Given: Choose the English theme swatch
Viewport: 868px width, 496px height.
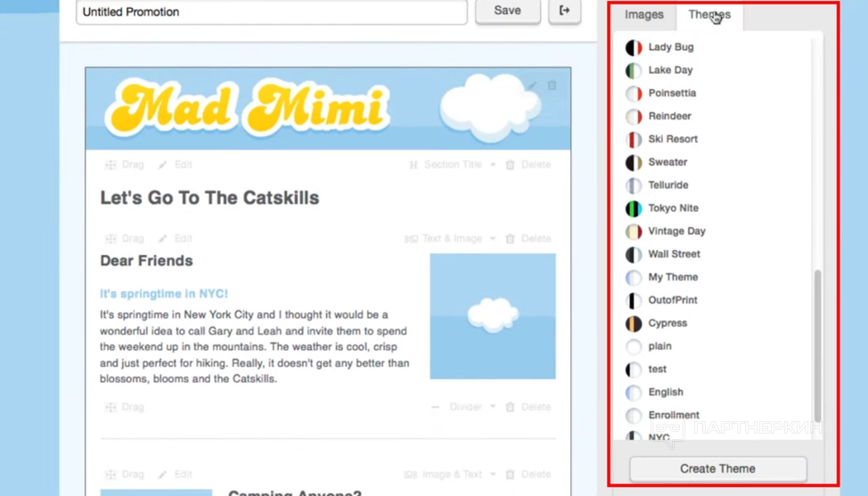Looking at the screenshot, I should (634, 393).
